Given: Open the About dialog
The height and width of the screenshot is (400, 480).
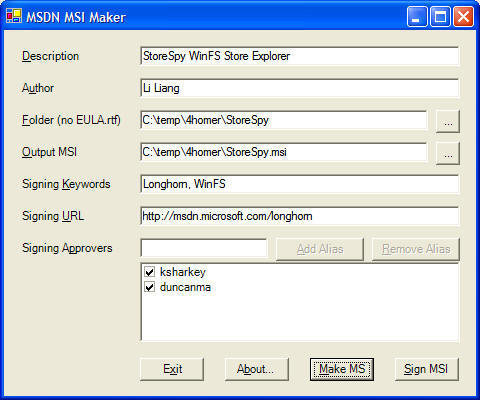Looking at the screenshot, I should point(256,369).
